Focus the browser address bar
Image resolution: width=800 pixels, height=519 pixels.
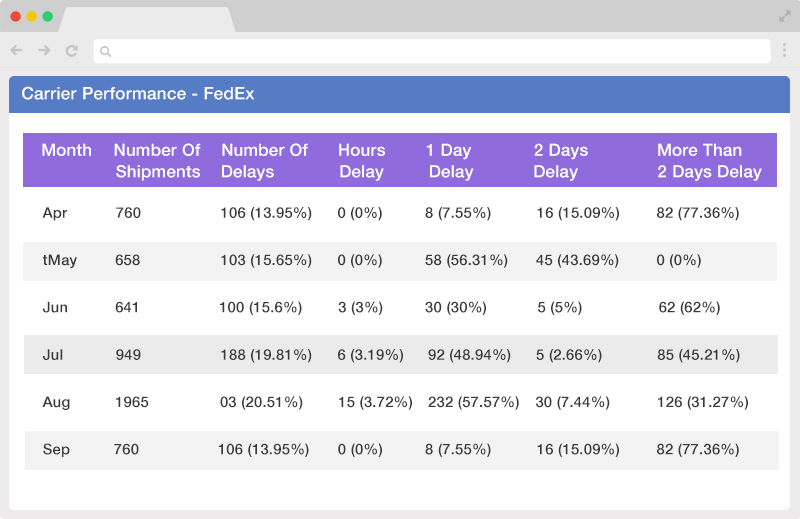[432, 51]
